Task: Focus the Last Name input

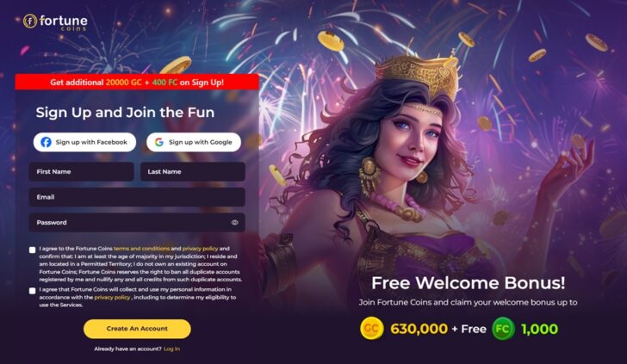Action: [193, 171]
